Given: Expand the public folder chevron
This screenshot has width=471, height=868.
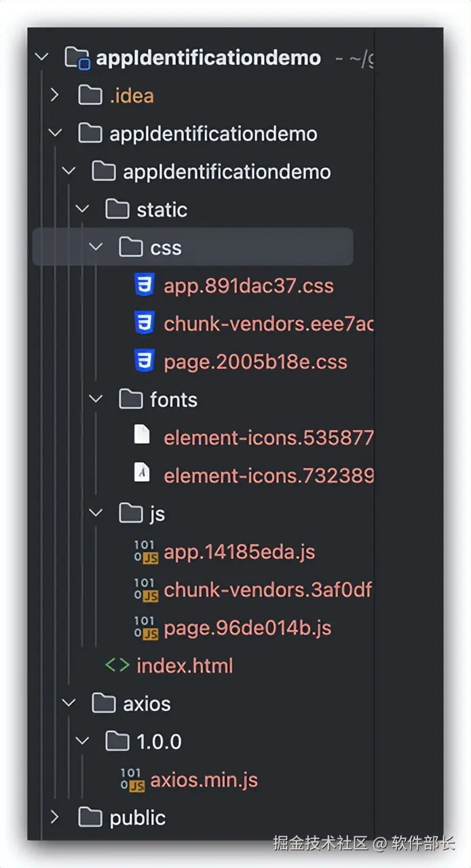Looking at the screenshot, I should point(55,818).
